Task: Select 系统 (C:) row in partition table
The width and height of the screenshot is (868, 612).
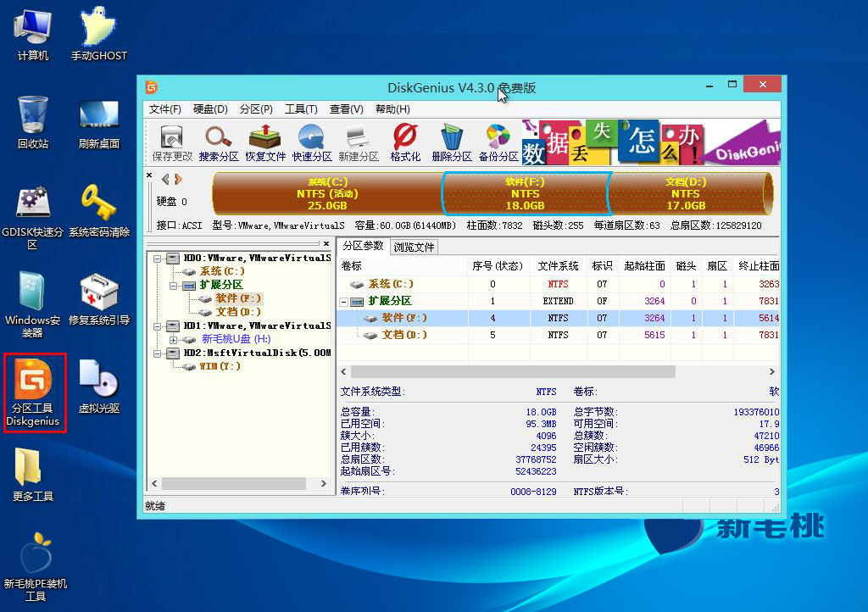Action: [x=559, y=285]
